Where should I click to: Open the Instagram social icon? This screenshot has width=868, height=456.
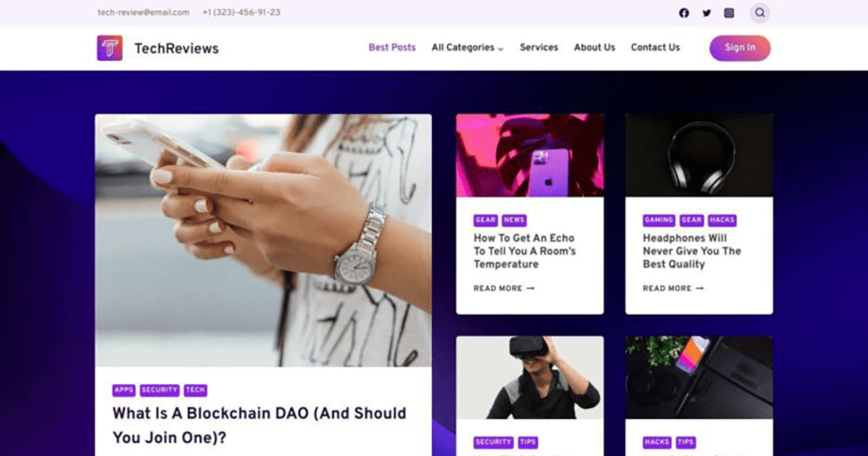729,13
